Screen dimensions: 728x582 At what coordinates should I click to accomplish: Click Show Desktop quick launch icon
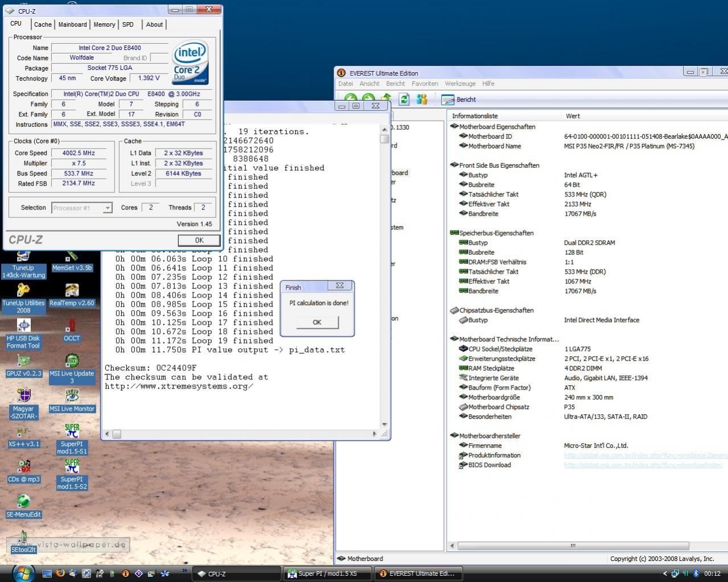[x=47, y=573]
